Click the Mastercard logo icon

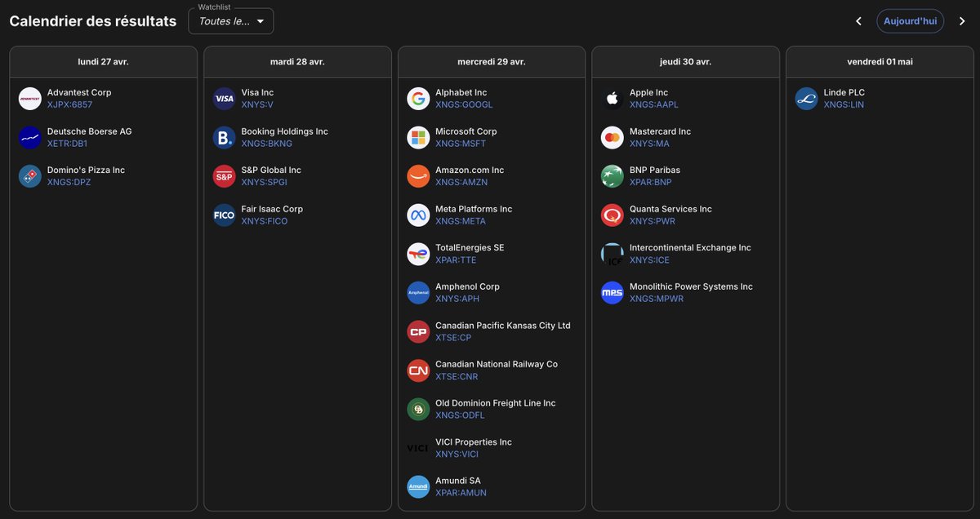[x=612, y=138]
